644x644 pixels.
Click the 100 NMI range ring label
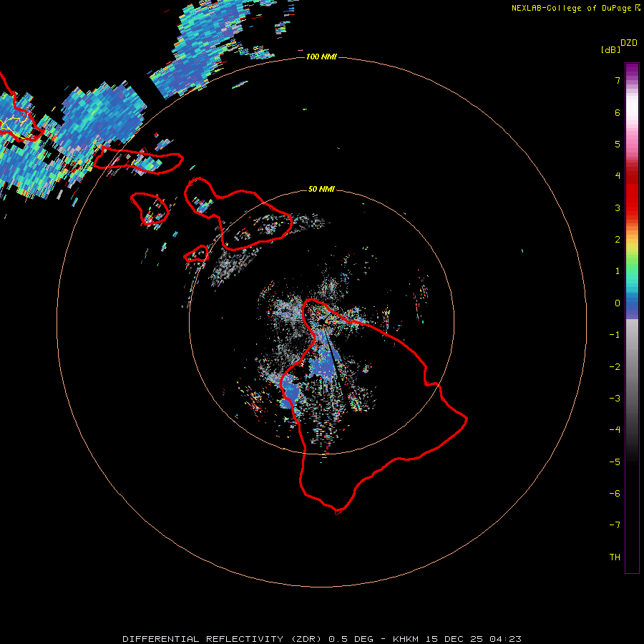321,57
